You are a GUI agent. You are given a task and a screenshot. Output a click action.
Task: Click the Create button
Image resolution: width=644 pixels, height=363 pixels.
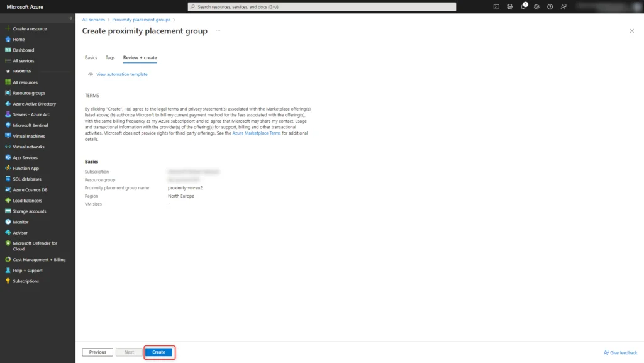click(159, 352)
